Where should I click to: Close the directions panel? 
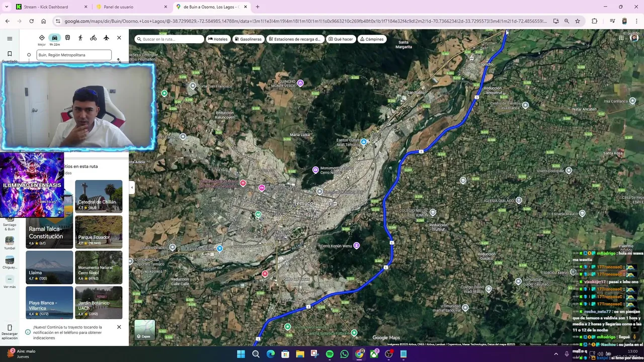click(119, 38)
